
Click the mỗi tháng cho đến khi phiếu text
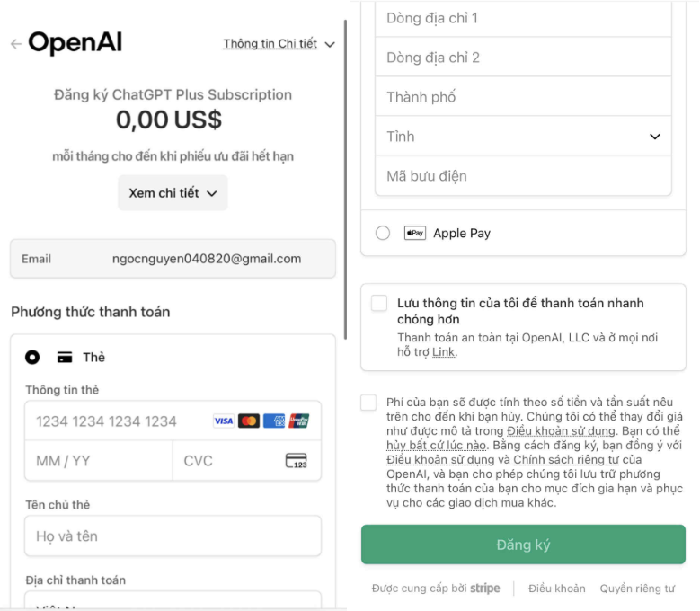point(173,156)
